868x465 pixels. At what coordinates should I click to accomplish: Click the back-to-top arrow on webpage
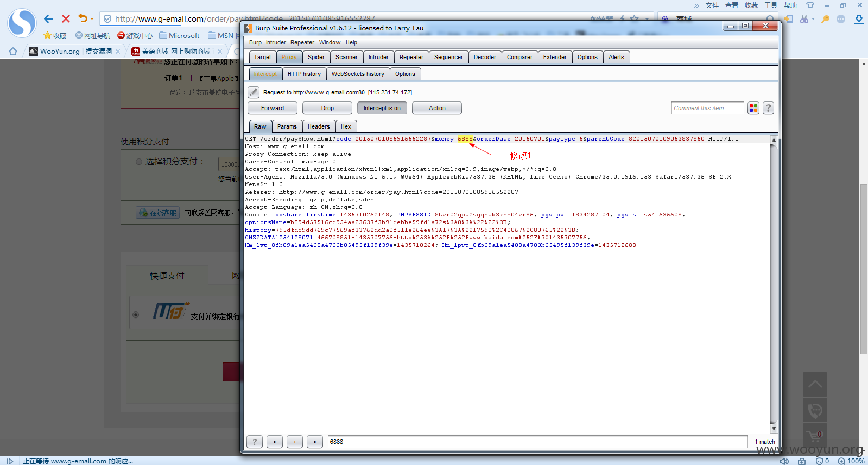click(815, 384)
